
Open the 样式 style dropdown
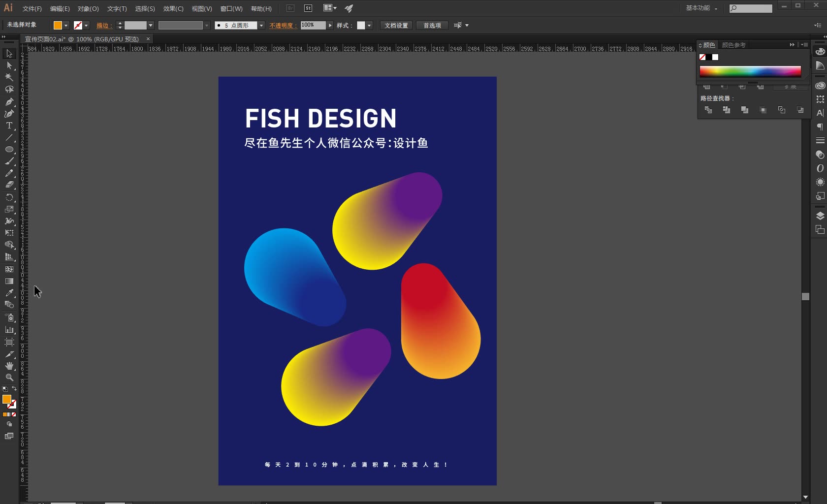pos(369,26)
